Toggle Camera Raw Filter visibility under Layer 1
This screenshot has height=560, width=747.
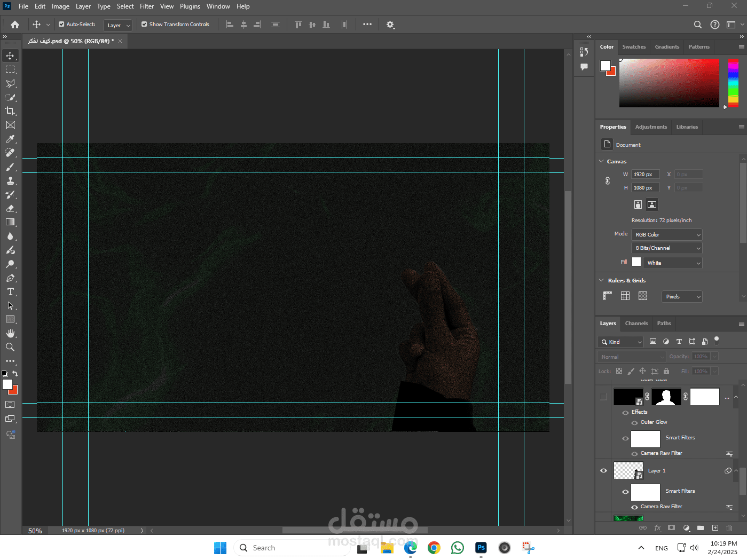(635, 507)
